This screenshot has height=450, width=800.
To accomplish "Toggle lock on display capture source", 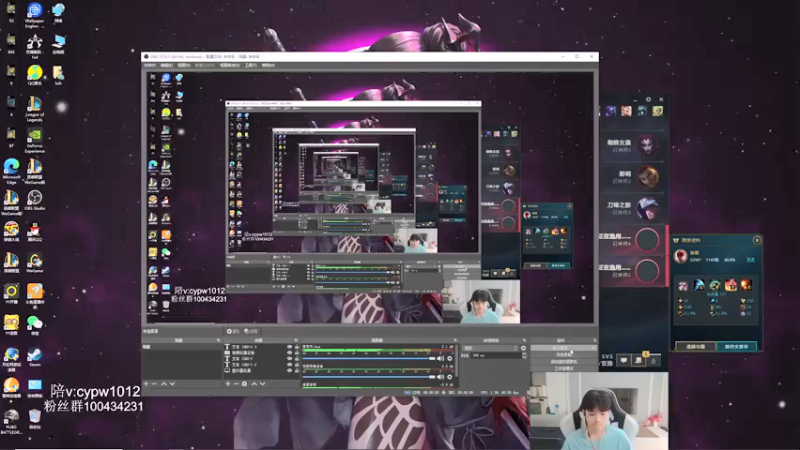I will (296, 370).
